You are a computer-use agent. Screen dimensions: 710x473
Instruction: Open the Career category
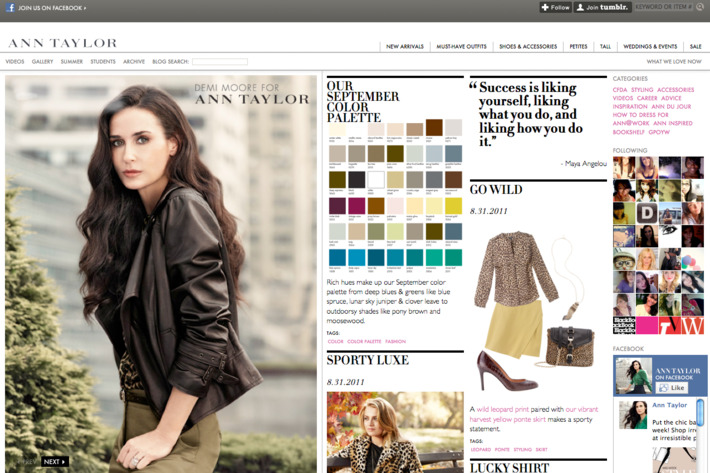point(647,98)
